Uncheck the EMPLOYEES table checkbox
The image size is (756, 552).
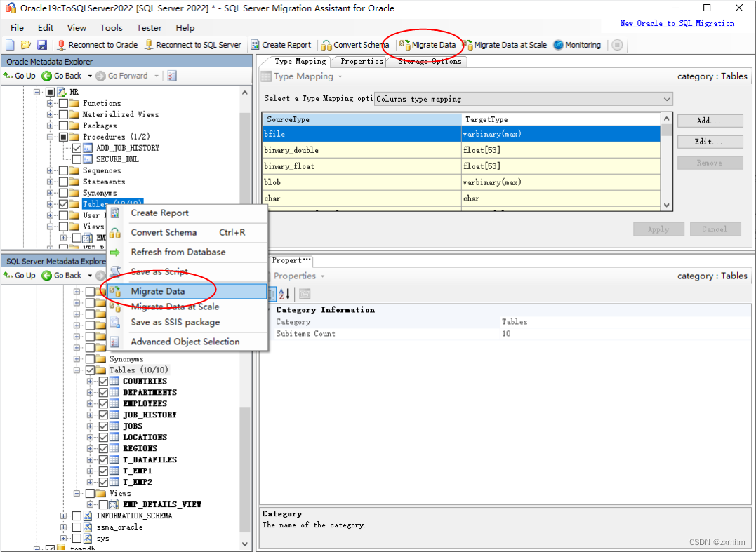point(103,403)
